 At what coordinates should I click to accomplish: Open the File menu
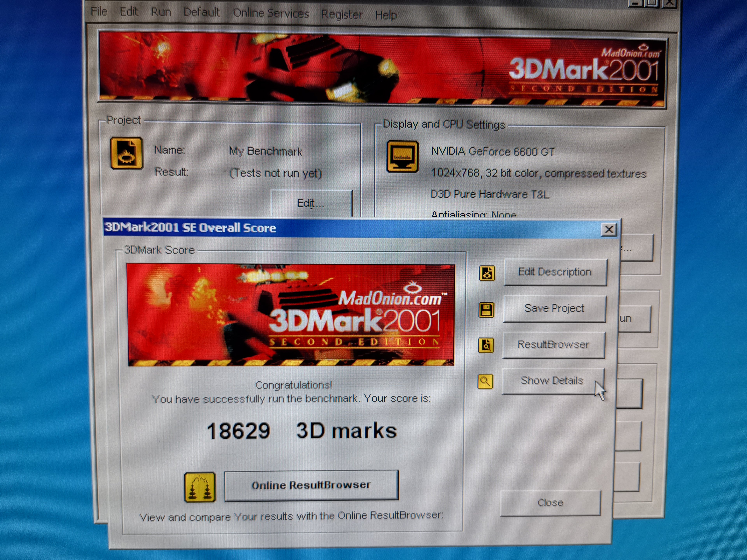[x=99, y=11]
